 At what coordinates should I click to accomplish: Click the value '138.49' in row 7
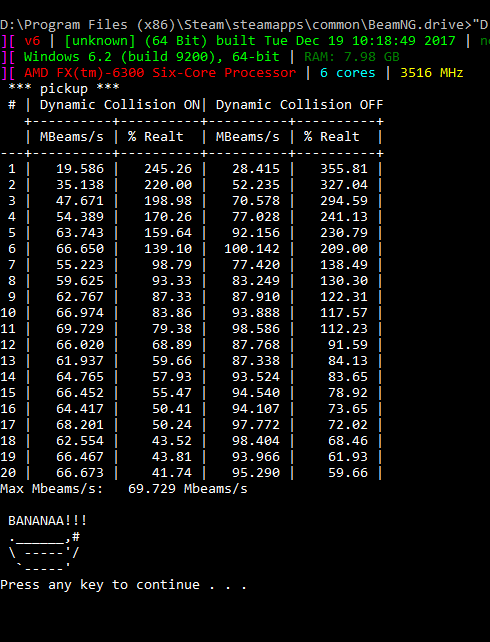click(344, 264)
